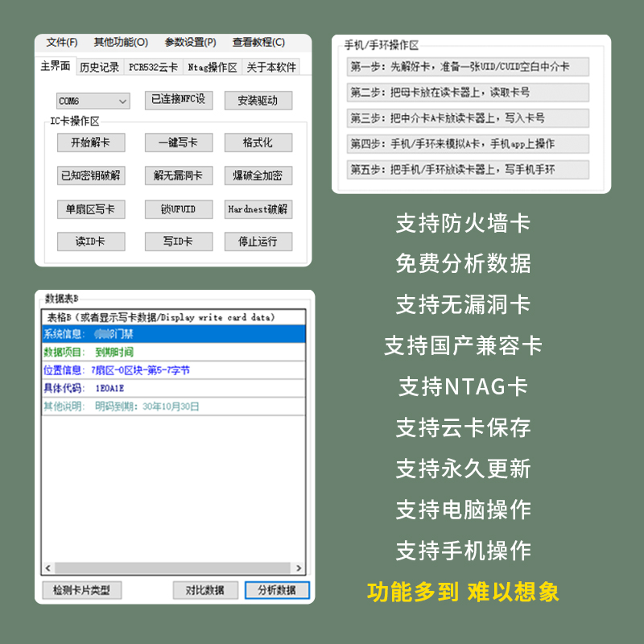Viewport: 644px width, 644px height.
Task: Select the 格式化 button
Action: point(258,142)
